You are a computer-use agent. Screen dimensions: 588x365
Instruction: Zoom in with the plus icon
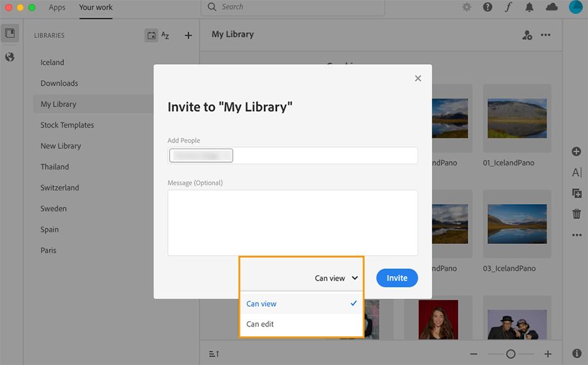[548, 354]
